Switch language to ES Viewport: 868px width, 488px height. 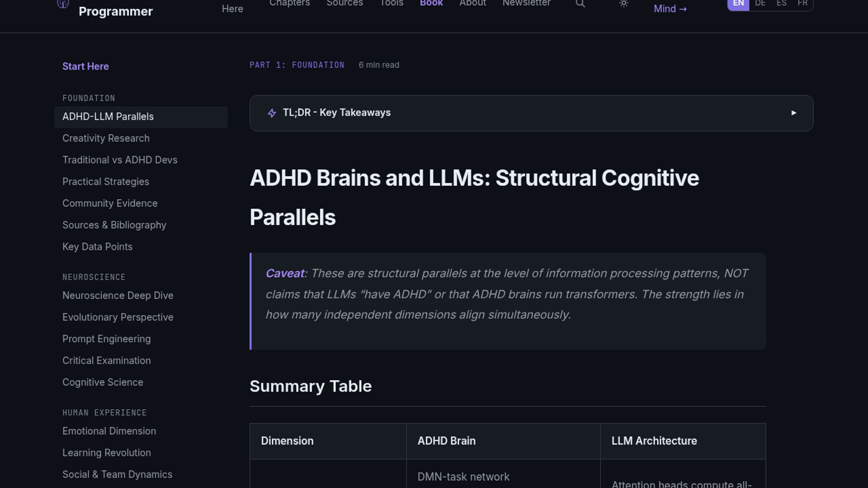(x=781, y=4)
